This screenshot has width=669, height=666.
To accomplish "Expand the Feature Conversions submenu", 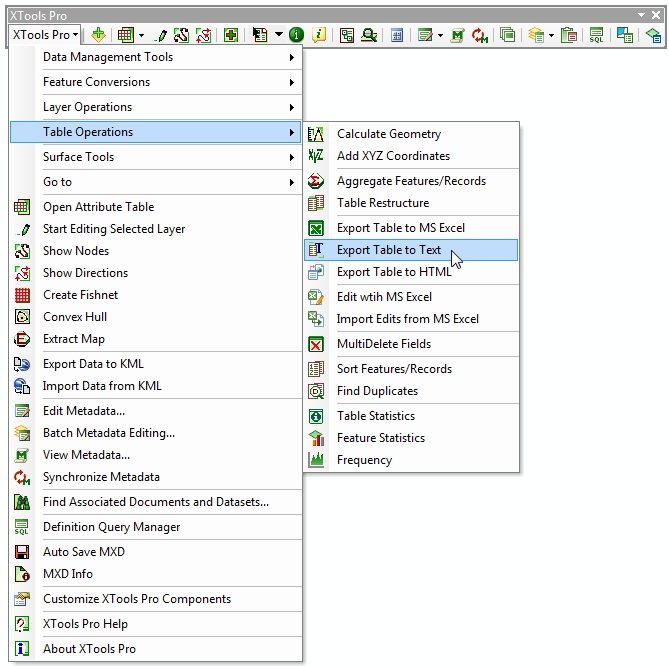I will (156, 82).
